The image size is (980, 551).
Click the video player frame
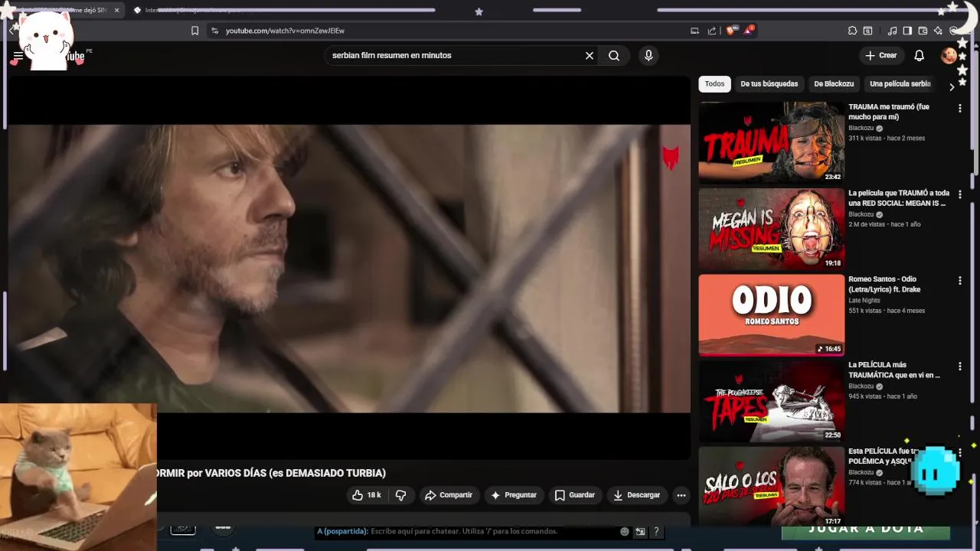(349, 268)
